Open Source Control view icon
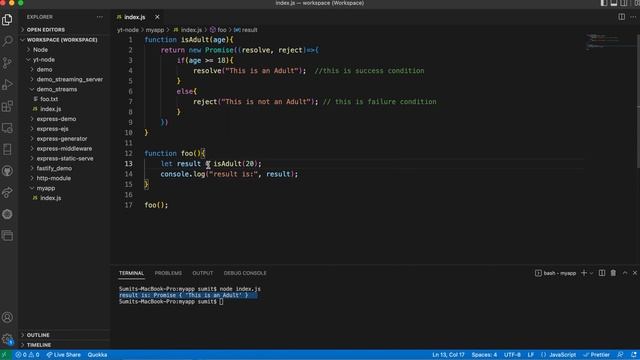Screen dimensions: 640x360 (7, 63)
